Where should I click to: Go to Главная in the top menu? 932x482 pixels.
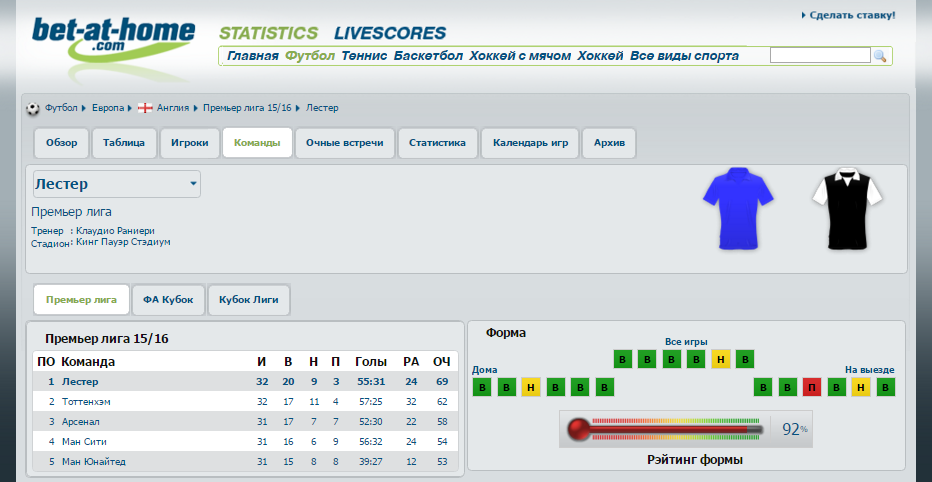[x=253, y=56]
